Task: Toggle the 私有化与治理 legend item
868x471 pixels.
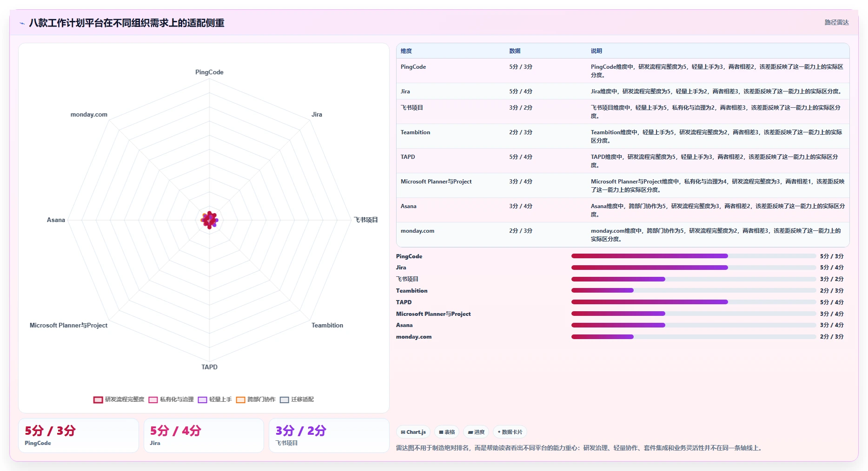Action: point(171,399)
